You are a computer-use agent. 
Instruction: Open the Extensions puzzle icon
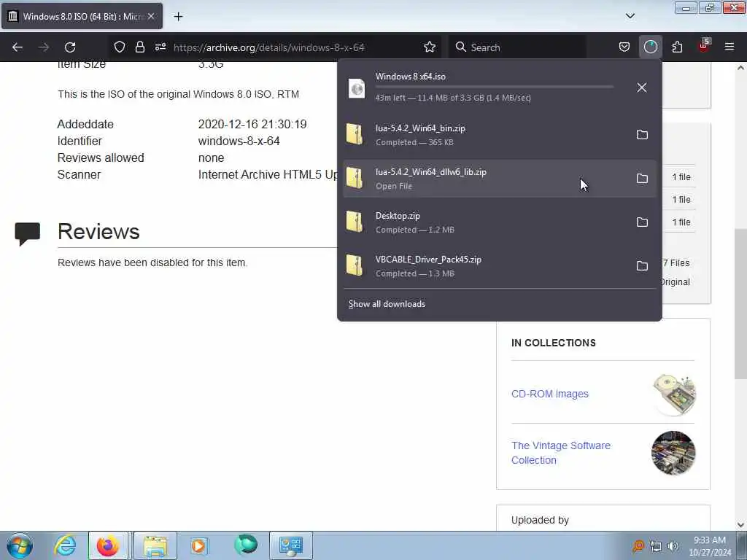(x=677, y=47)
